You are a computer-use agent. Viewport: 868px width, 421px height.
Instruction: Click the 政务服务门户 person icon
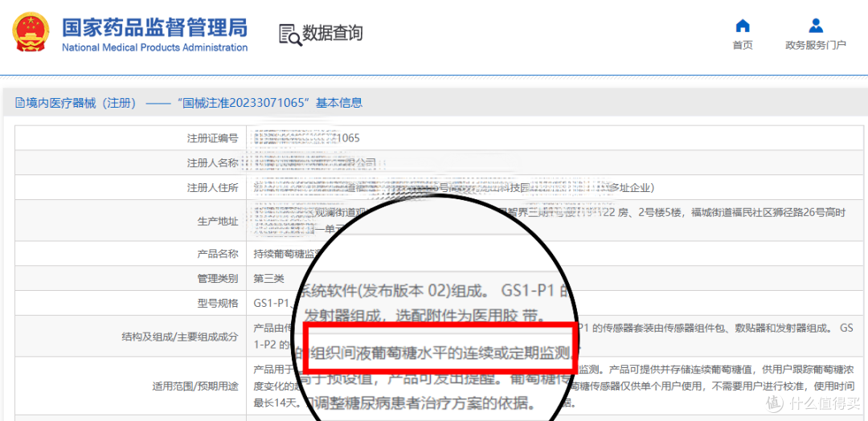pos(816,26)
